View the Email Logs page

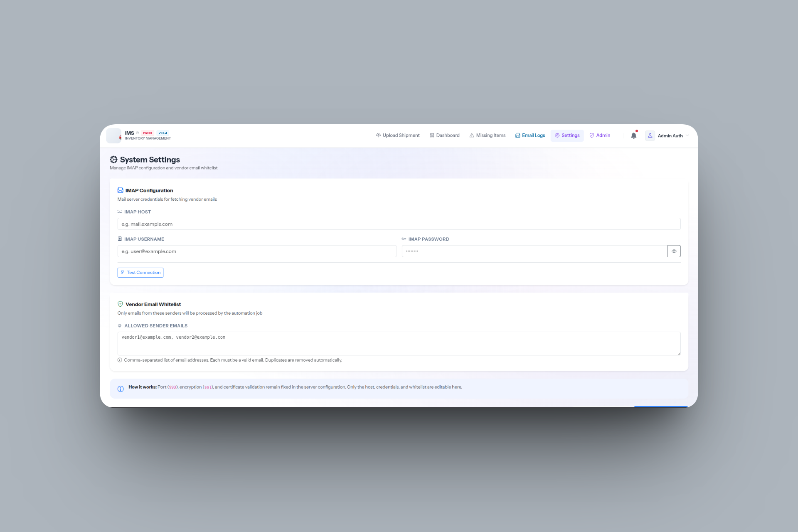(x=530, y=135)
